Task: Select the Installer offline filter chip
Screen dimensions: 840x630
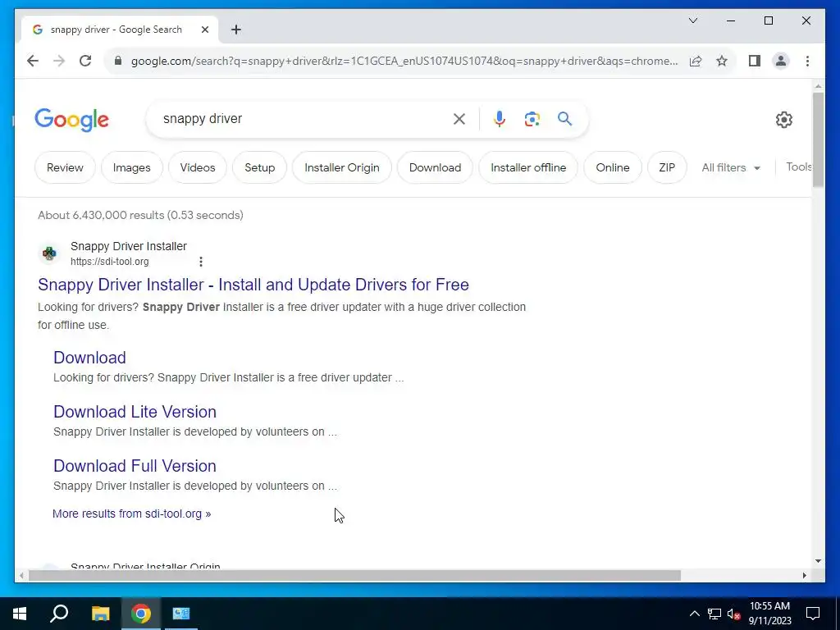Action: pyautogui.click(x=528, y=167)
